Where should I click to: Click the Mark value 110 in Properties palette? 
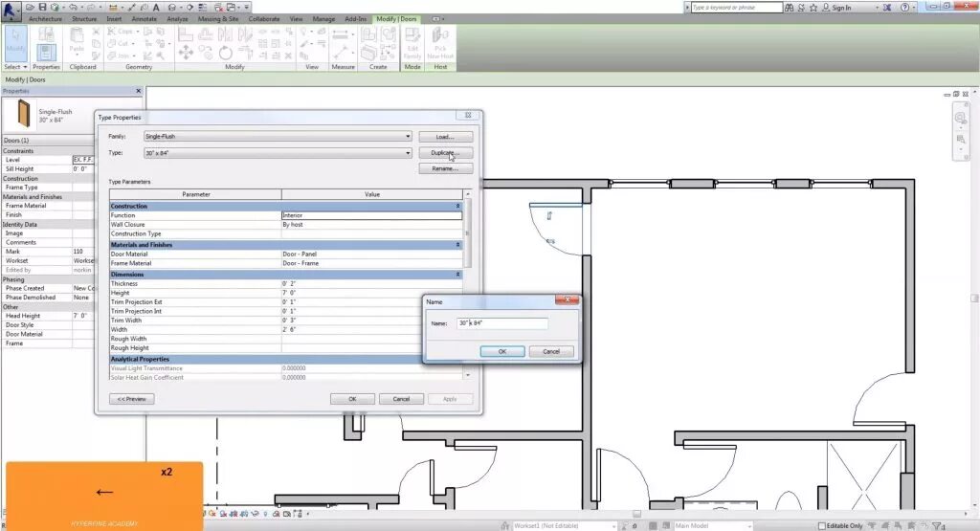point(83,251)
